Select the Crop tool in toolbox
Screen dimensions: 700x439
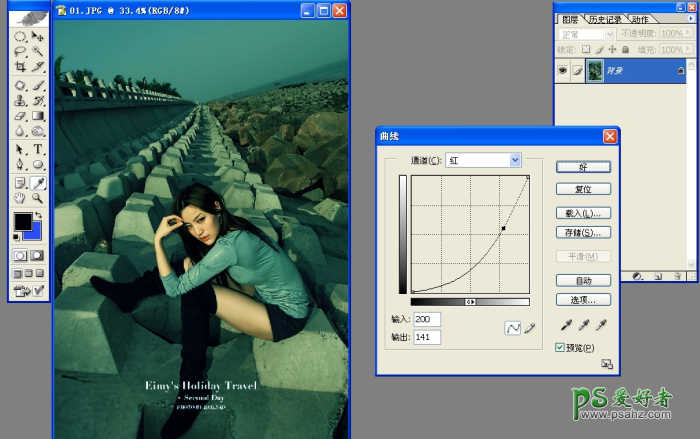[20, 67]
